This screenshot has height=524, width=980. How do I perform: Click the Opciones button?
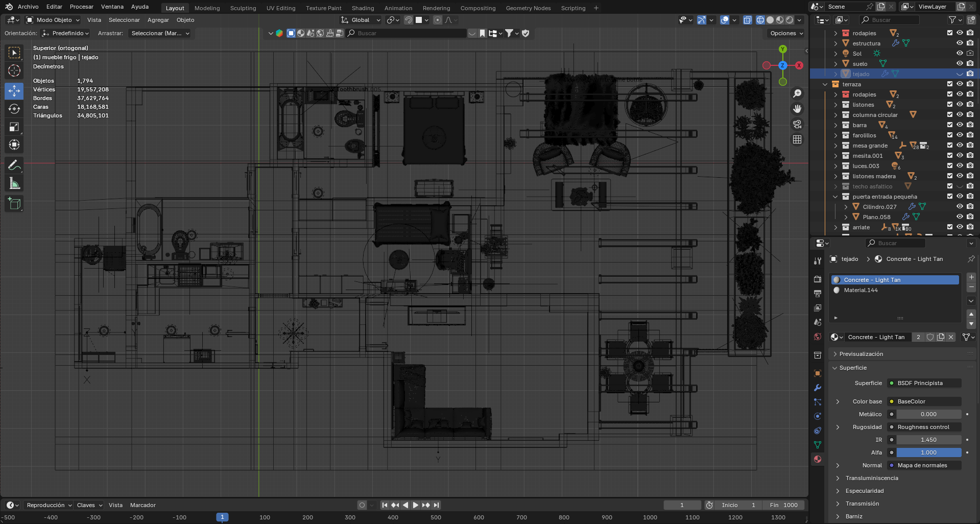[x=786, y=33]
